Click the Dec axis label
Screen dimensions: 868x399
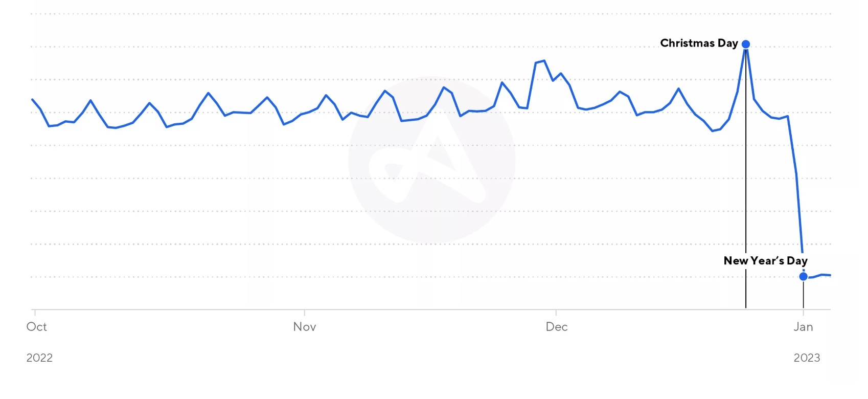pos(557,327)
